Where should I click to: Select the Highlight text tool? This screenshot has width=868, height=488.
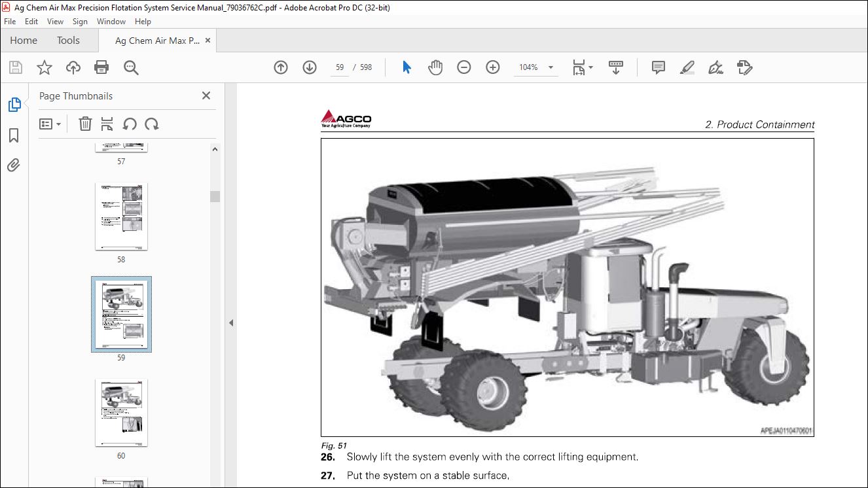pos(687,67)
